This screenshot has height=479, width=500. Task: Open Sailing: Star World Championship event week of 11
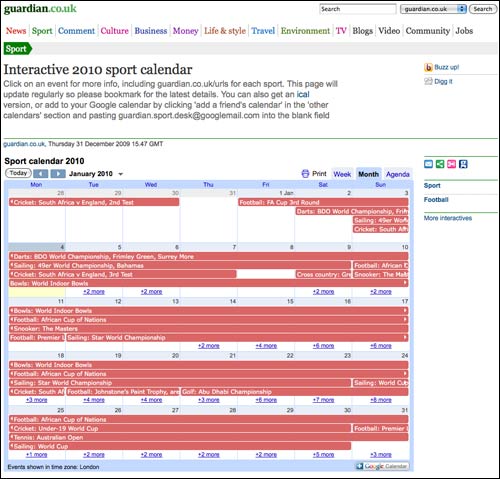[237, 337]
